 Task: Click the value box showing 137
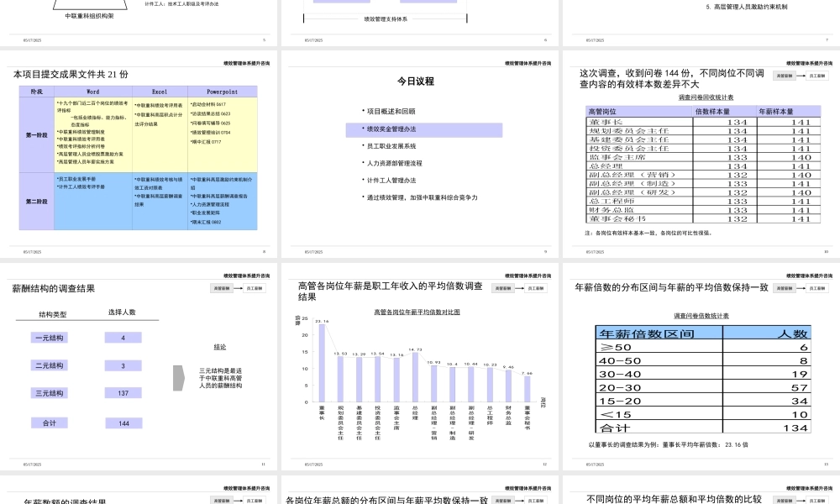pyautogui.click(x=123, y=393)
